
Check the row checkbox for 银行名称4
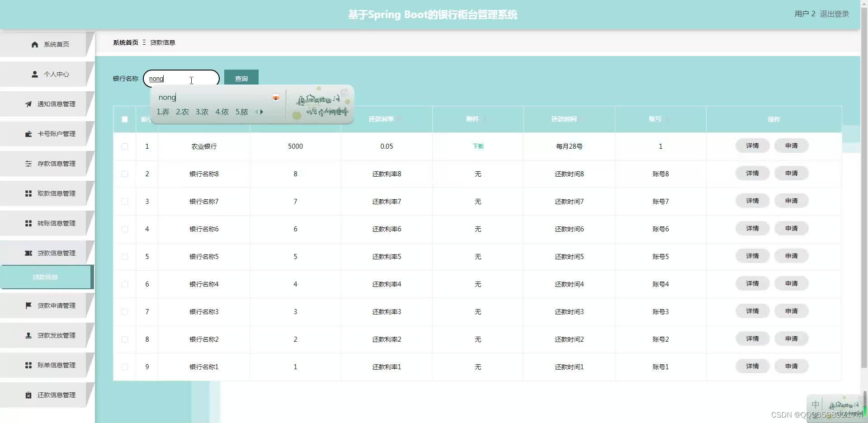[x=125, y=284]
